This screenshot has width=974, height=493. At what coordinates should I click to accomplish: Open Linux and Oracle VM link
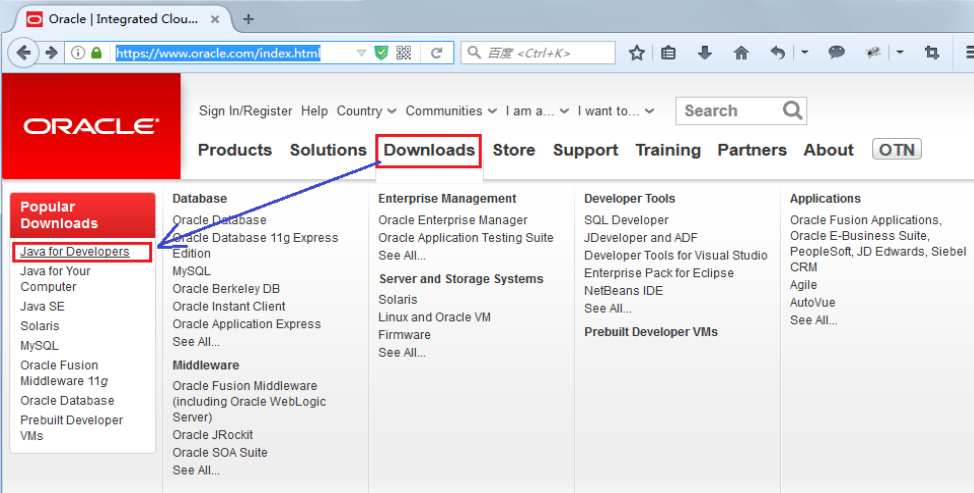click(434, 317)
